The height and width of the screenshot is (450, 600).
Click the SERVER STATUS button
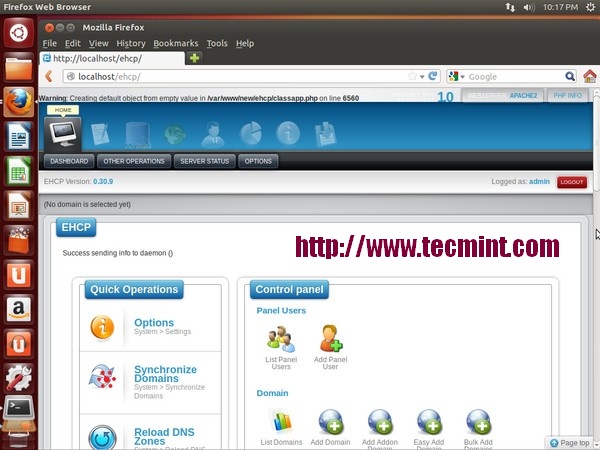pos(205,161)
